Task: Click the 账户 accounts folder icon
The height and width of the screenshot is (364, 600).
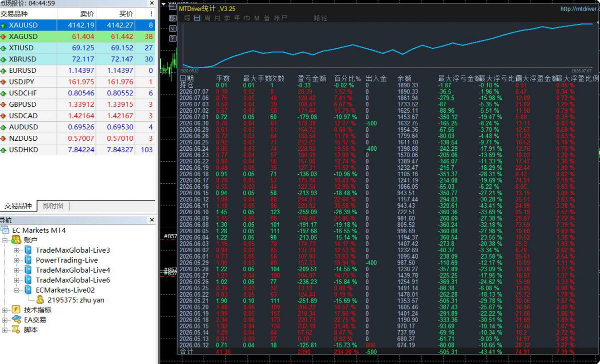Action: pyautogui.click(x=15, y=240)
